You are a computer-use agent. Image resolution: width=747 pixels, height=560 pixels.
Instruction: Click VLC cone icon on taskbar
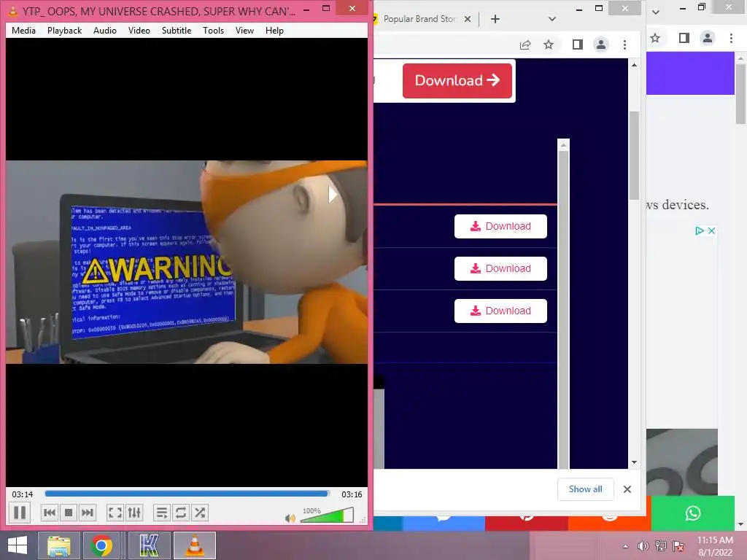click(195, 545)
